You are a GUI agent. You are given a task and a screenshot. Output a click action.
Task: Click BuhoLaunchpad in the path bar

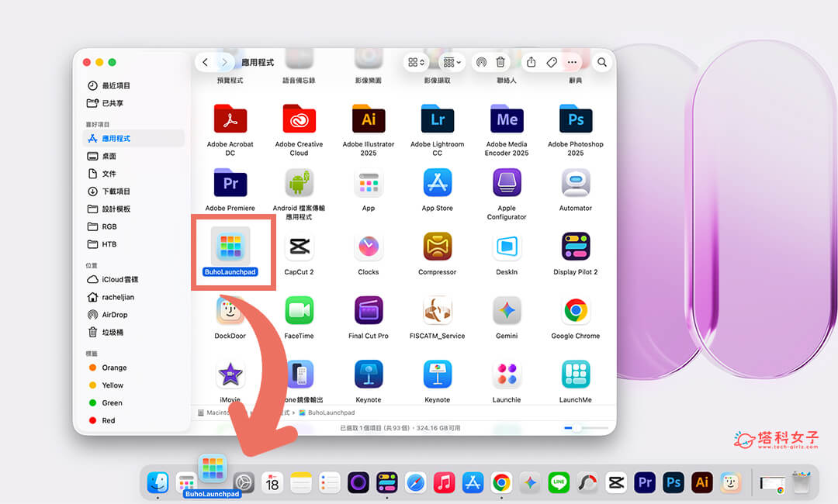click(327, 413)
